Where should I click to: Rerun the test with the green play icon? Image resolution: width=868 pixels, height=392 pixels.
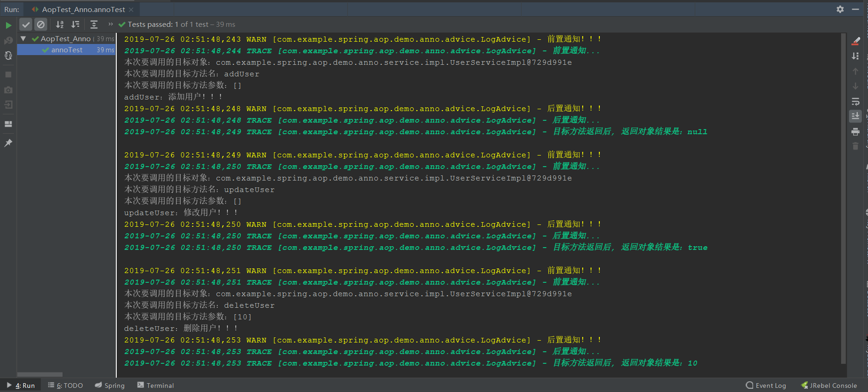coord(8,25)
